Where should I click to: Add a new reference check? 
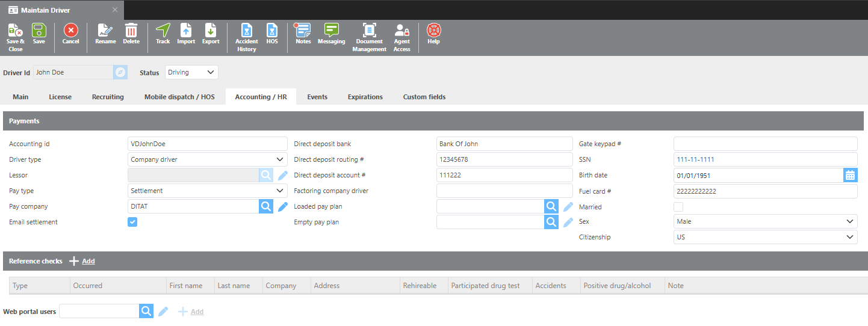[82, 261]
